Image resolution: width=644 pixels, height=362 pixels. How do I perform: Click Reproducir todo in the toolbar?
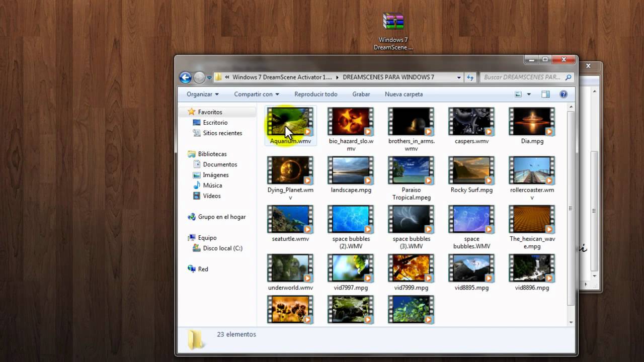315,94
